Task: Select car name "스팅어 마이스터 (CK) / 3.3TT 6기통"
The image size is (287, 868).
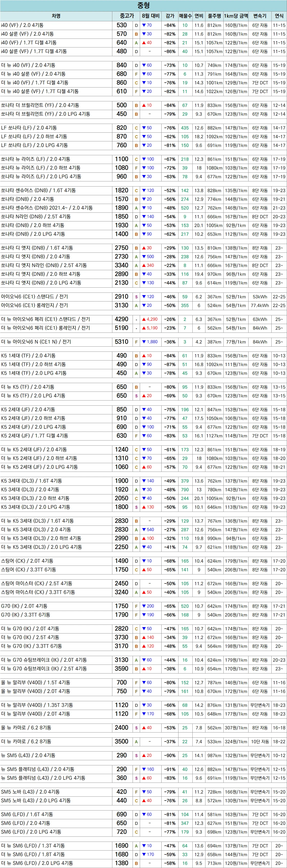Action: click(38, 592)
